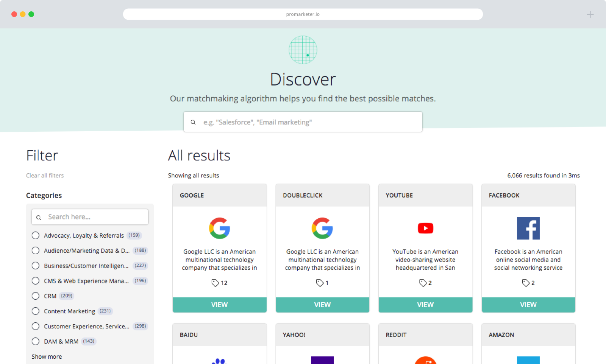Viewport: 606px width, 364px height.
Task: Click the magnifier icon in main search bar
Action: click(x=193, y=122)
